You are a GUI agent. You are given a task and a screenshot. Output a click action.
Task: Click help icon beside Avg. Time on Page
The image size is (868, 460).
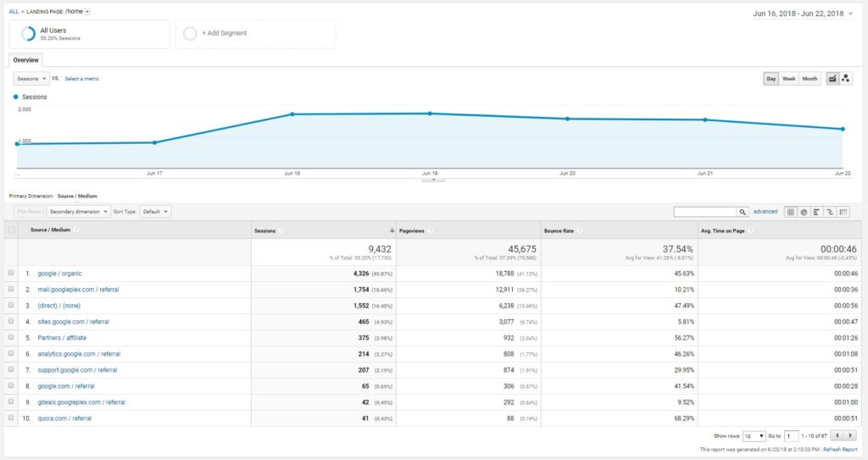[x=751, y=230]
